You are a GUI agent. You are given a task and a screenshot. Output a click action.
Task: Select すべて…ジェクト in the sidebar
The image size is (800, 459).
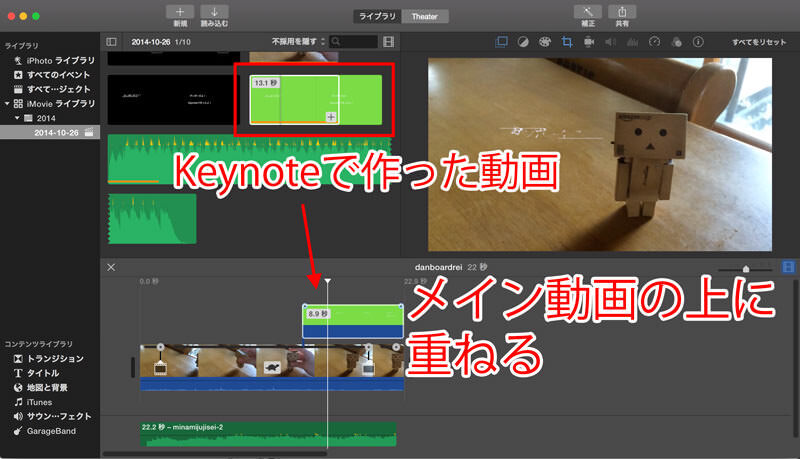pyautogui.click(x=52, y=89)
